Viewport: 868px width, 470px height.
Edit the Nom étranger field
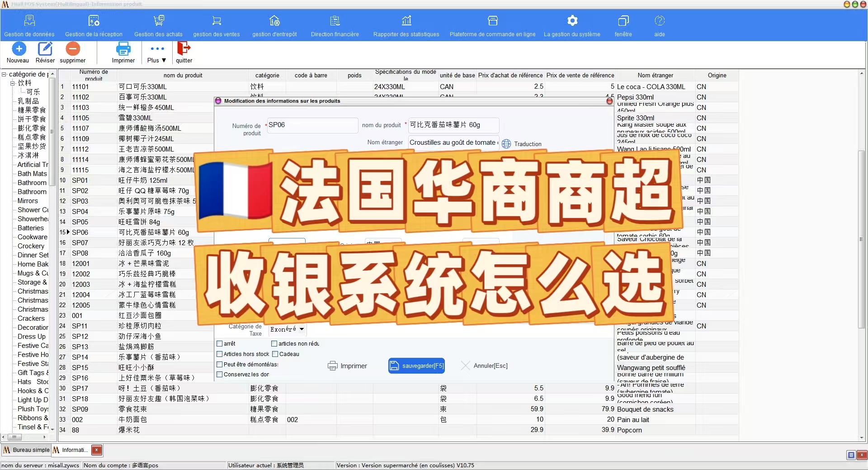pos(453,143)
